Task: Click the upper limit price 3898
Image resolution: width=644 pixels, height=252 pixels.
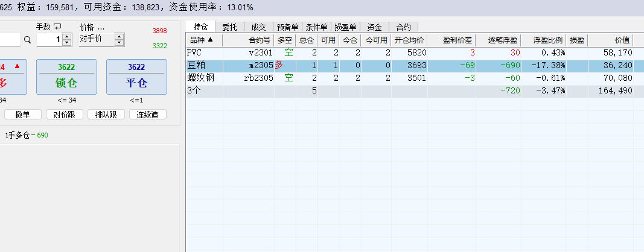Action: point(160,31)
